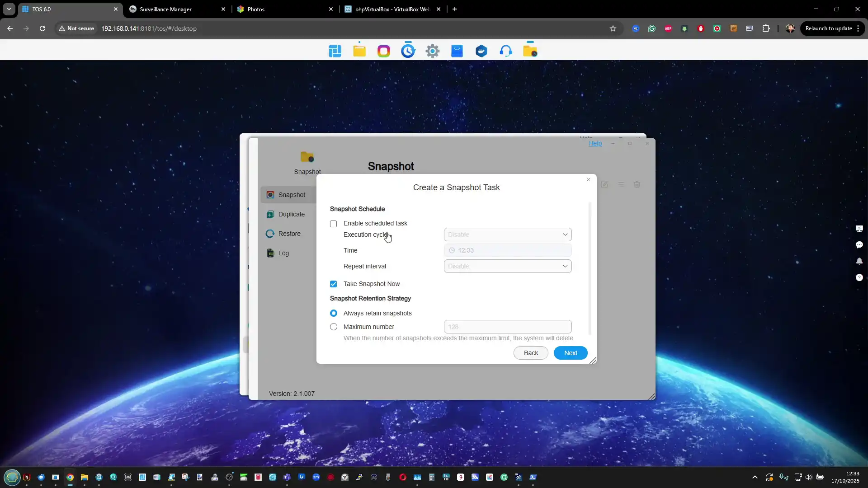
Task: Open the Help link in the Snapshot window
Action: 595,143
